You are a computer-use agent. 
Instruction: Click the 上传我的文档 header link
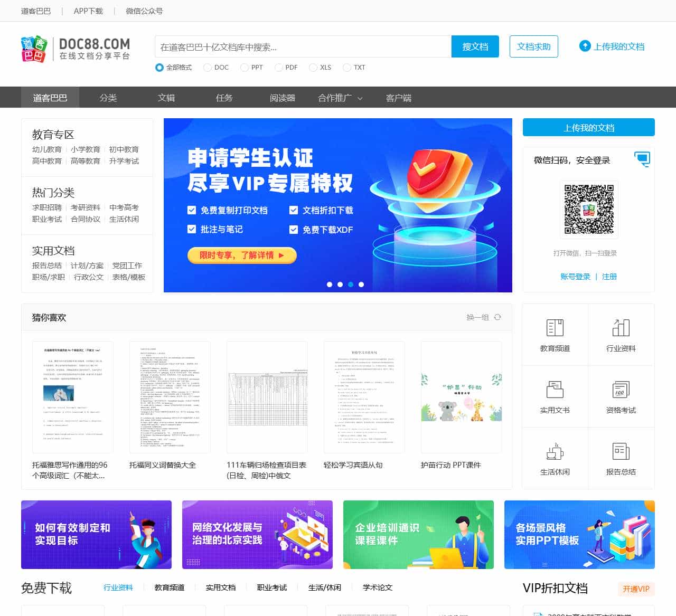(619, 46)
